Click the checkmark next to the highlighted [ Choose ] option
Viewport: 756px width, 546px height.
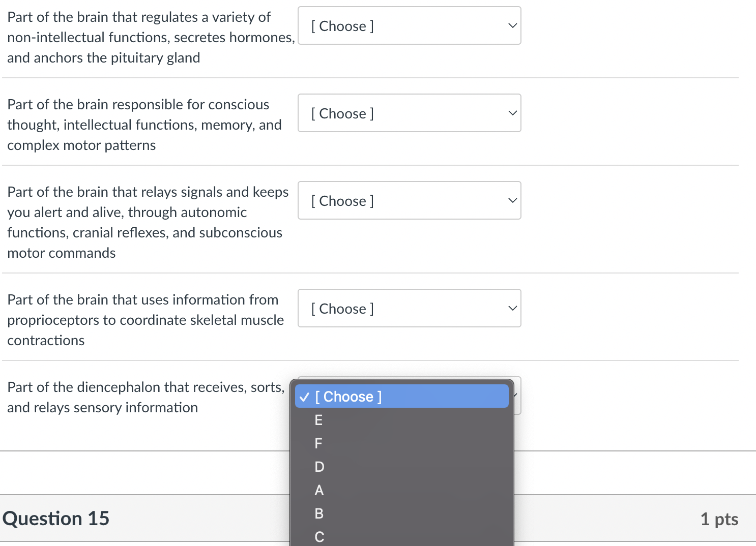[304, 397]
